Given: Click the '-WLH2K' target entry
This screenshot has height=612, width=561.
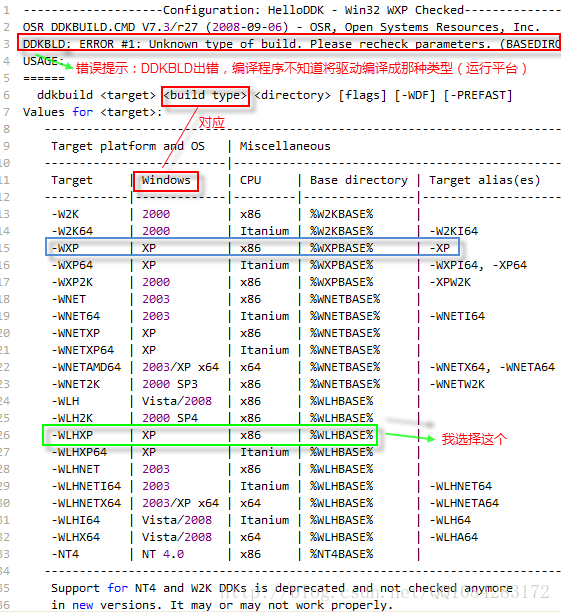Looking at the screenshot, I should pos(72,418).
